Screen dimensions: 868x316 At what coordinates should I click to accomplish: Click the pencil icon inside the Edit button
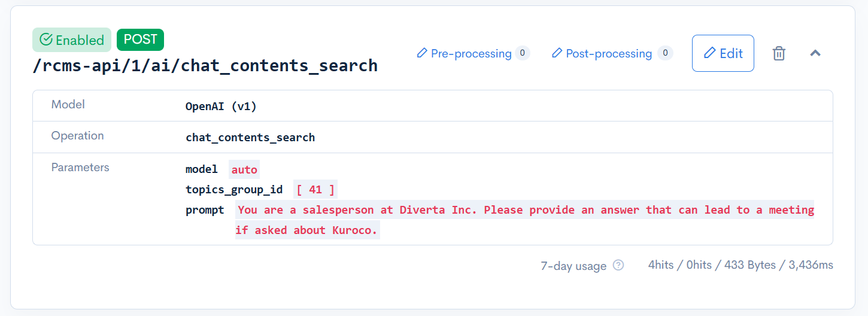point(710,53)
